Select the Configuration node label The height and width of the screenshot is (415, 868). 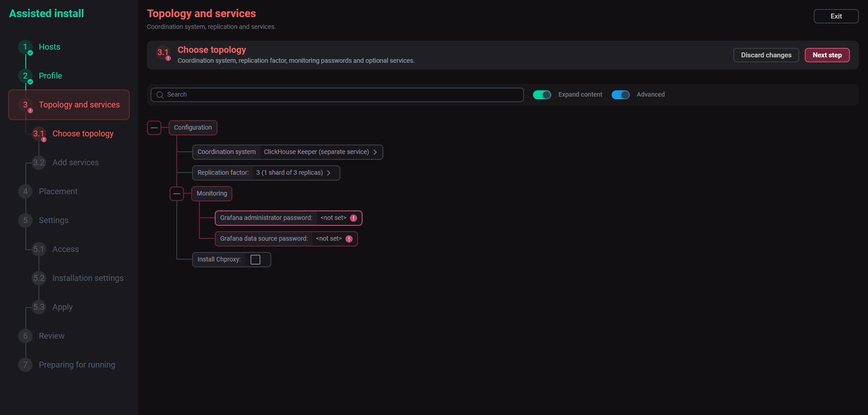point(193,128)
